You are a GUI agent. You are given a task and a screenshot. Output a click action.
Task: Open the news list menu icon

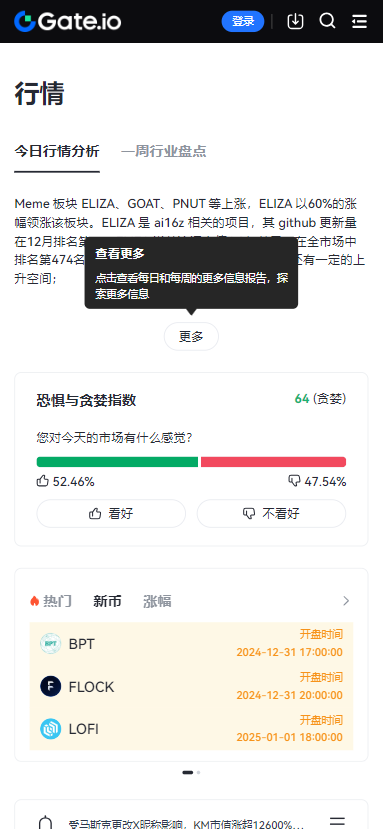(x=338, y=822)
